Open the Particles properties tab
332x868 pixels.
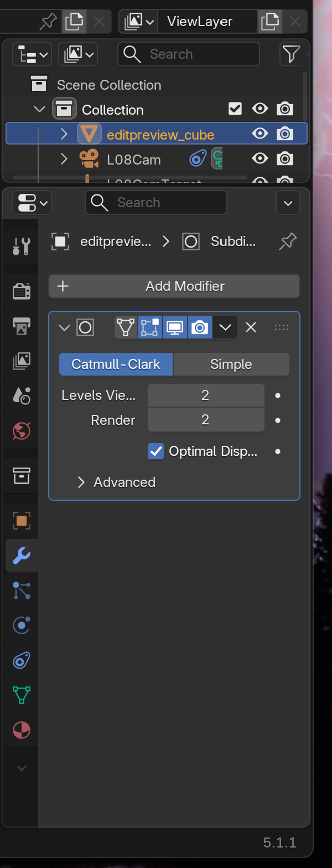pos(22,590)
